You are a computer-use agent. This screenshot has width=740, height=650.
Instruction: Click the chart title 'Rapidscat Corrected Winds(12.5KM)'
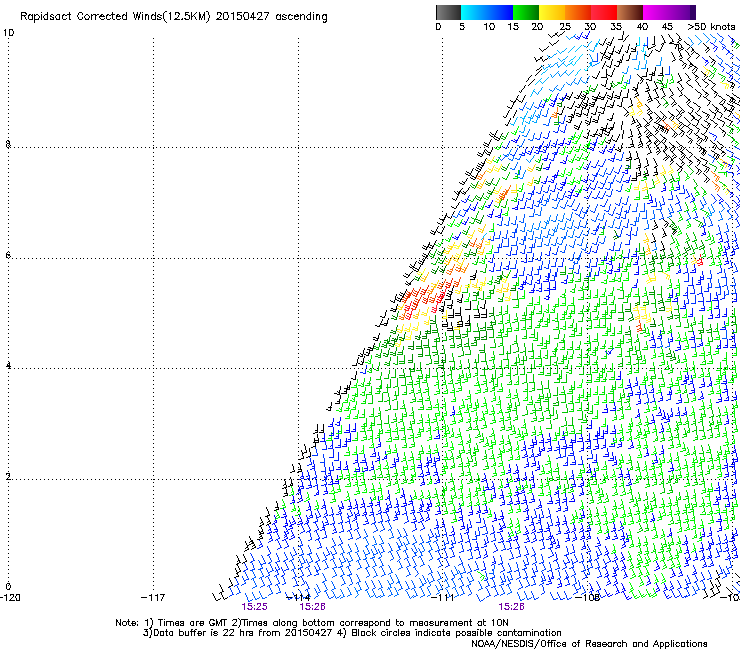(115, 17)
